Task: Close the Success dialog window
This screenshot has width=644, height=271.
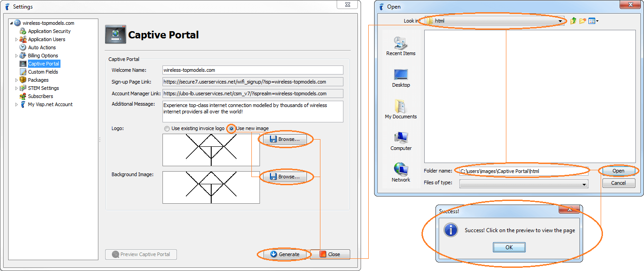Action: (569, 209)
